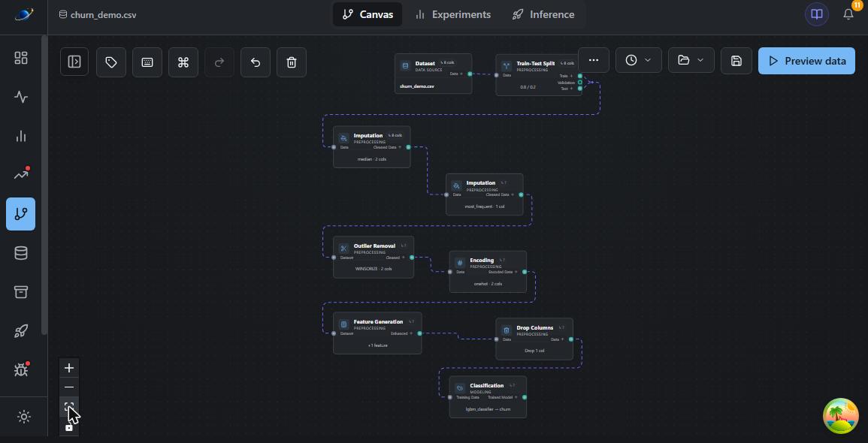Select the Dataset data source node
Image resolution: width=868 pixels, height=443 pixels.
pos(433,74)
